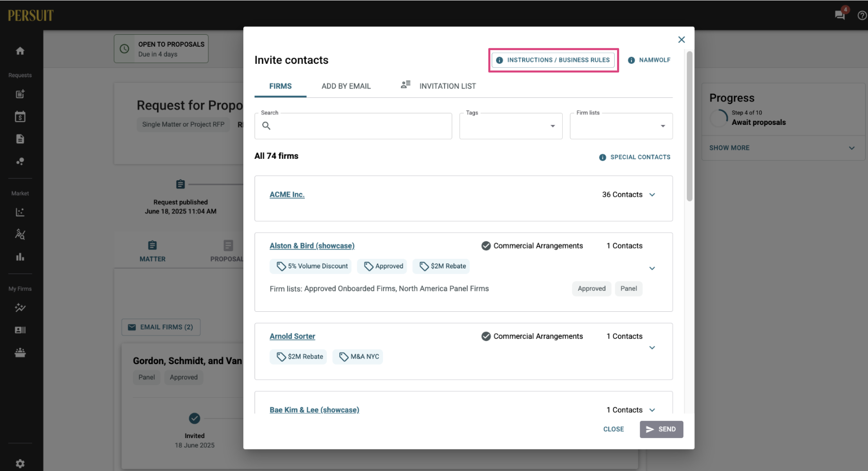This screenshot has height=471, width=868.
Task: Click in the Search firms input field
Action: pyautogui.click(x=353, y=126)
